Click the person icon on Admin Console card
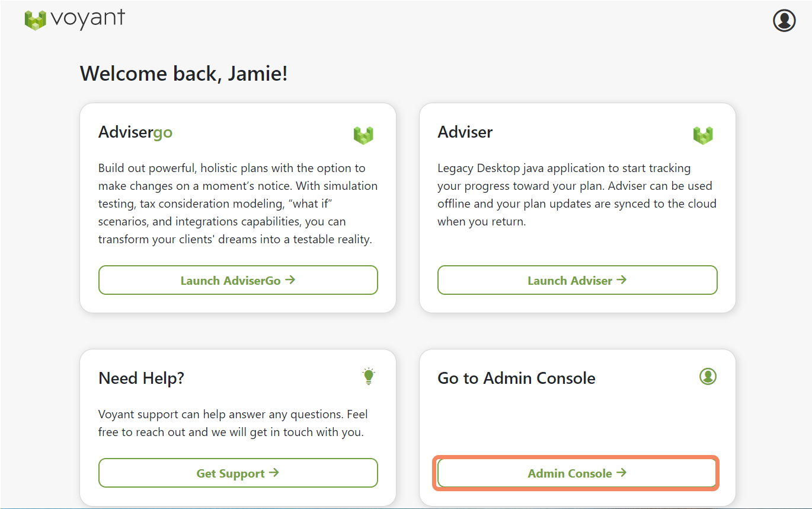 click(x=708, y=376)
